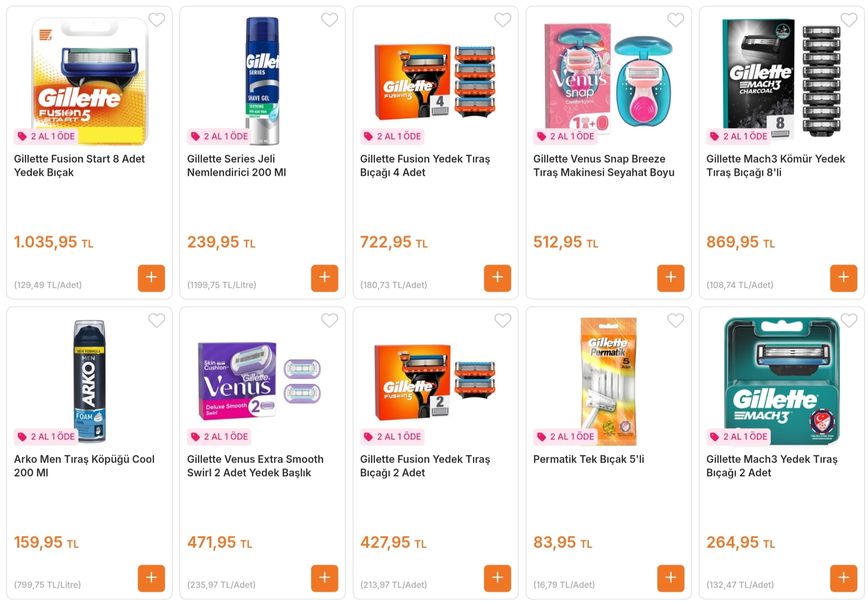Favorite the Gillette Fusion Start 8 Adet
This screenshot has height=604, width=868.
(157, 20)
